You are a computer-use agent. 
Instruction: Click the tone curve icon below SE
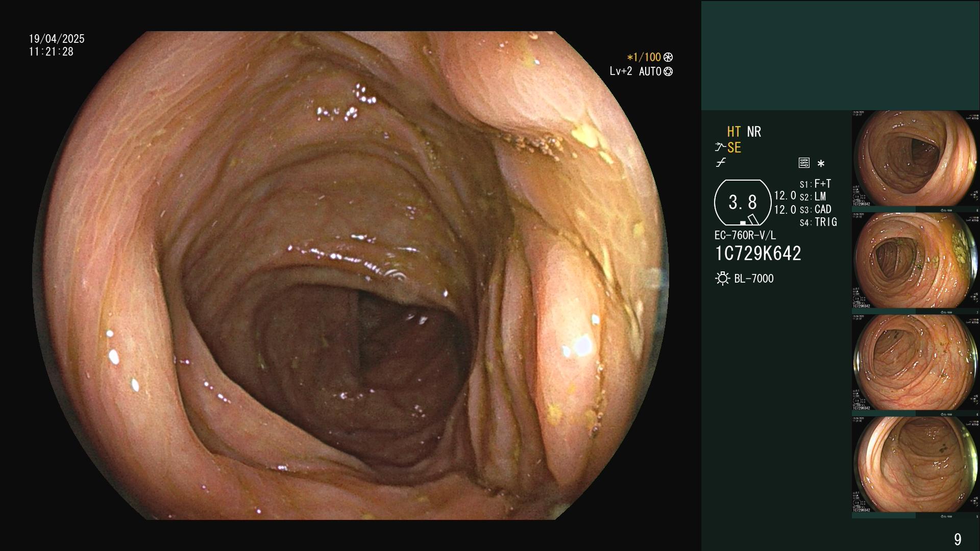721,163
